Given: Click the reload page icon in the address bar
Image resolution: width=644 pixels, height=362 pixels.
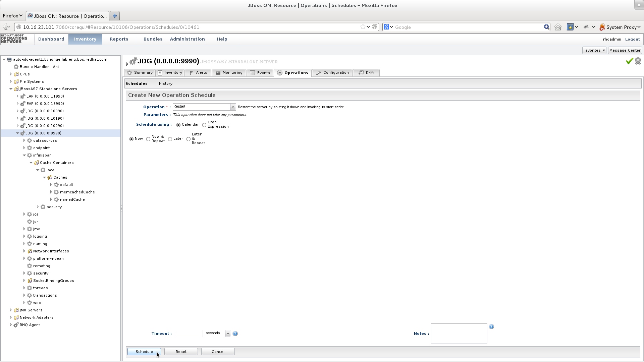Looking at the screenshot, I should (x=375, y=27).
